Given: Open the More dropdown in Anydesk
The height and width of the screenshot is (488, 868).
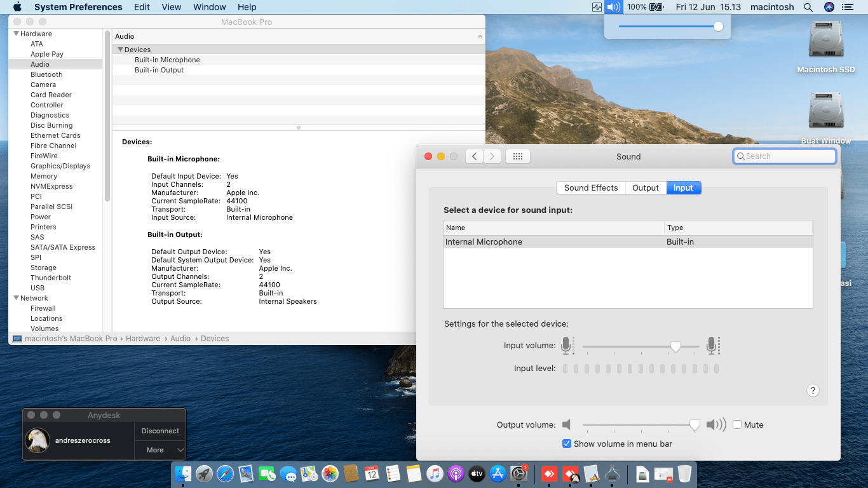Looking at the screenshot, I should (160, 450).
